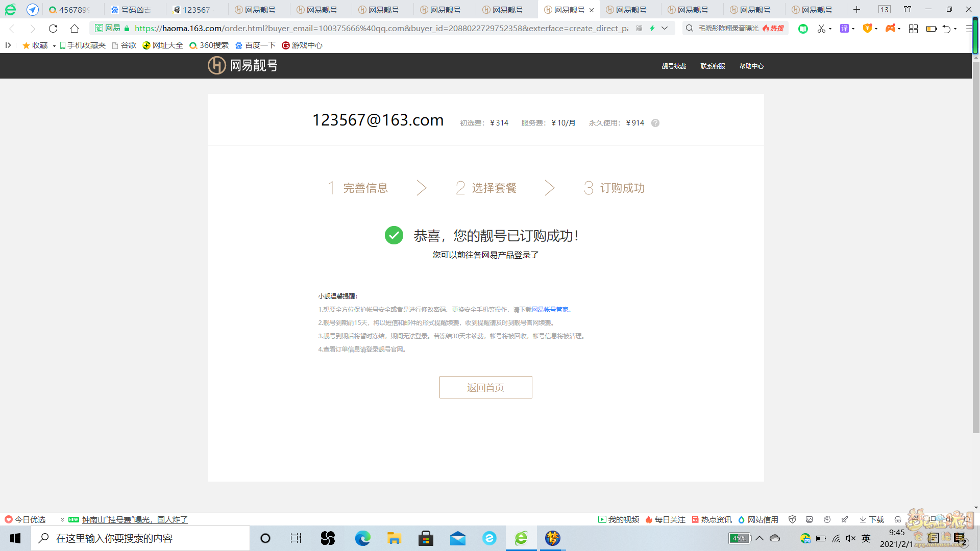Open the QR code icon in address bar
Screen dimensions: 980x551
coord(639,29)
